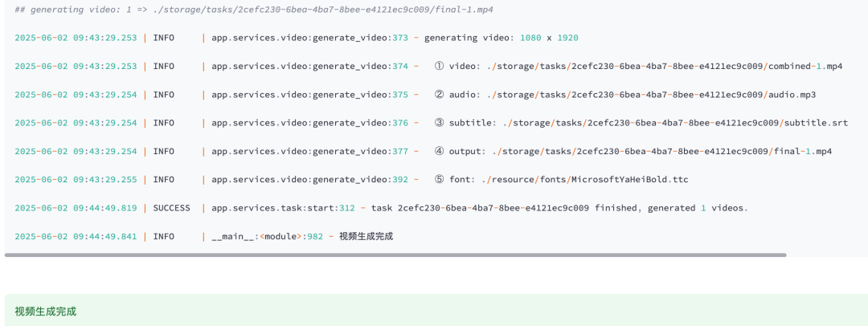Viewport: 868px width, 326px height.
Task: Click the INFO label on the line 392 row
Action: [164, 179]
